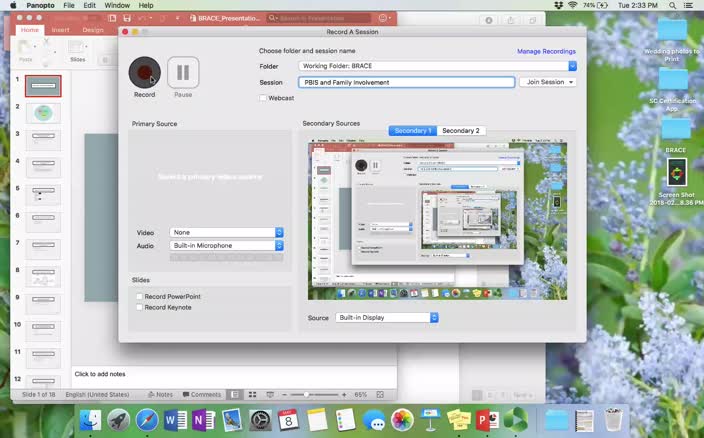Click the 'Click to add notes' area
Screen dimensions: 704x438
click(x=234, y=376)
